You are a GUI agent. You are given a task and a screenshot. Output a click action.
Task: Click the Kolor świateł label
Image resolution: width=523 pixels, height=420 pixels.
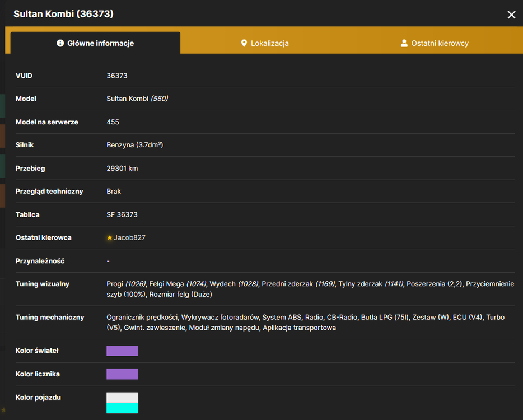37,351
